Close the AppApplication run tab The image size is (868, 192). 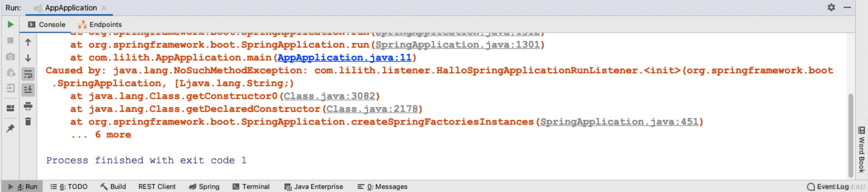104,8
